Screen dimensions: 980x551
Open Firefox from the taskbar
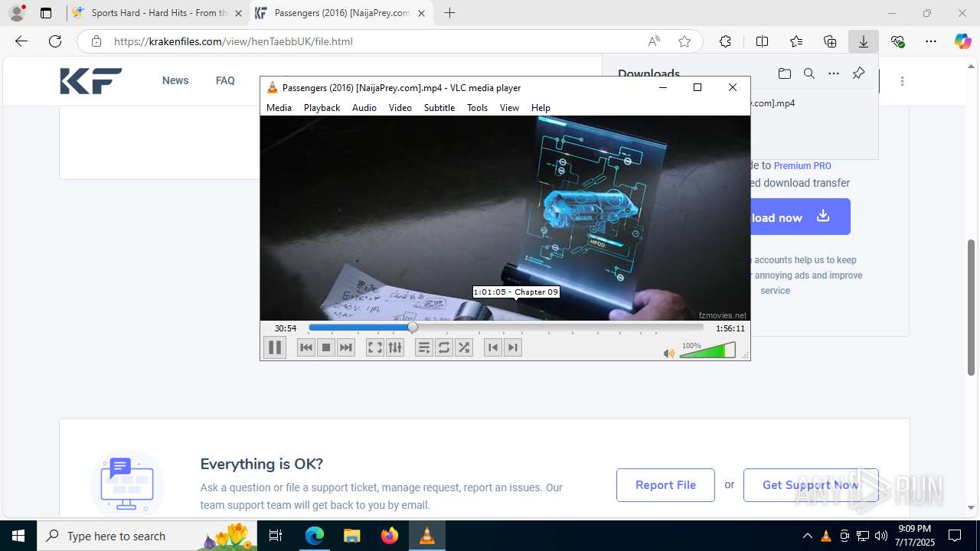coord(390,536)
